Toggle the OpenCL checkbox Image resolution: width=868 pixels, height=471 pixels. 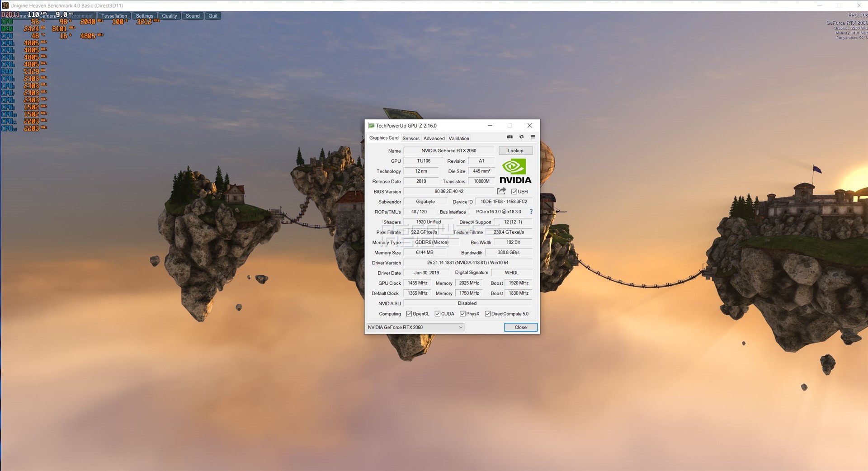click(x=409, y=314)
